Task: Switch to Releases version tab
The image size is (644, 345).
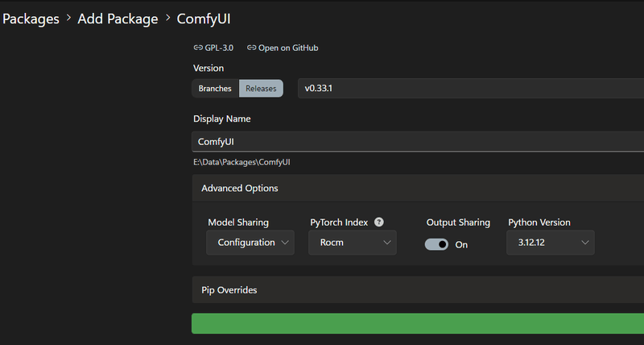Action: (261, 89)
